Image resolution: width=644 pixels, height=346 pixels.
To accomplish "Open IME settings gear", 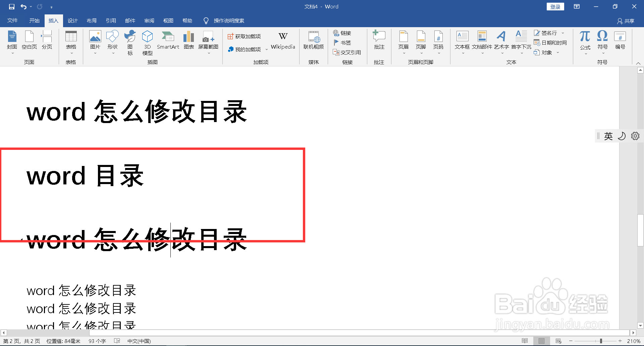I will point(635,136).
